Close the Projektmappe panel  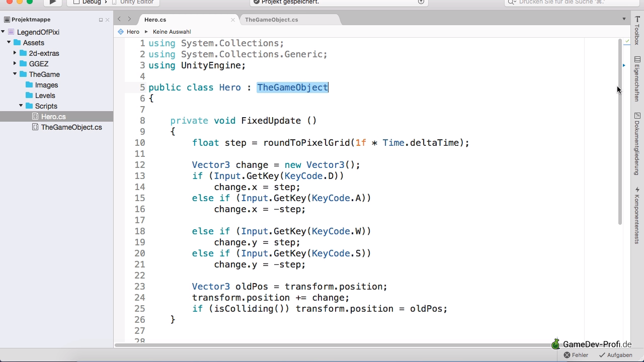tap(107, 20)
